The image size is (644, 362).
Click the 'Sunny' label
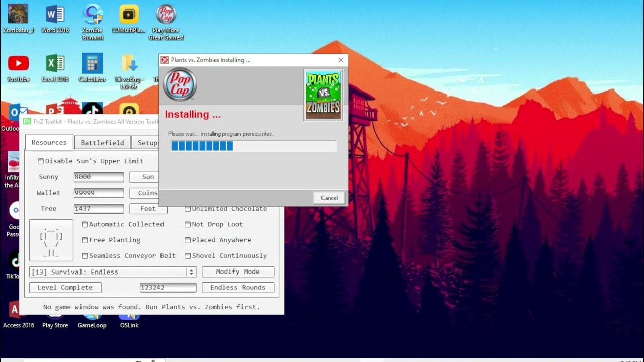point(49,177)
